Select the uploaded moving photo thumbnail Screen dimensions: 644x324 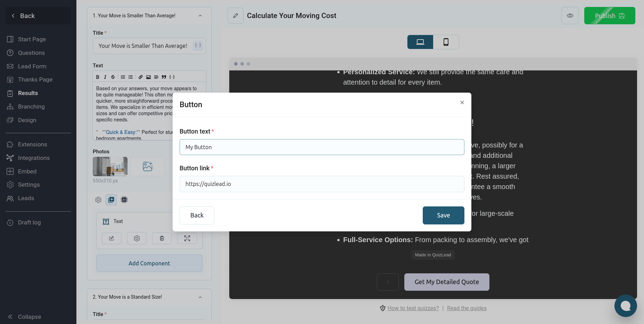[110, 167]
